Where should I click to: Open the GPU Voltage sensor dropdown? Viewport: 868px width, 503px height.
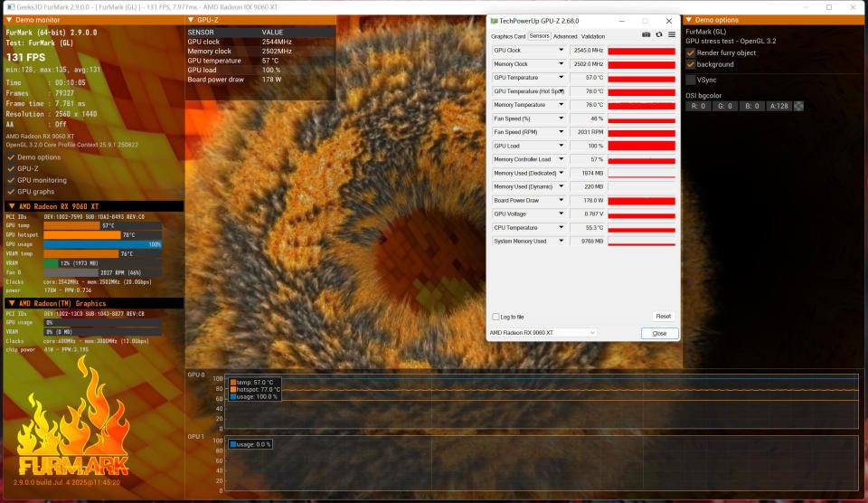[561, 214]
